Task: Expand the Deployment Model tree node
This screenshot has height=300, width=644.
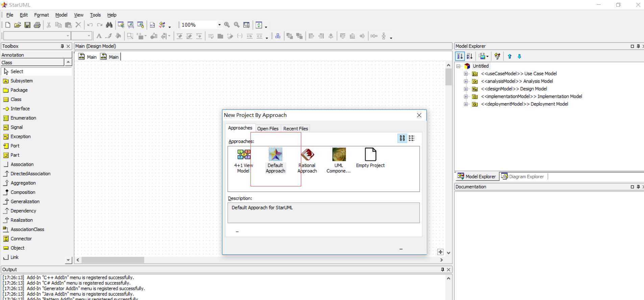Action: point(466,104)
